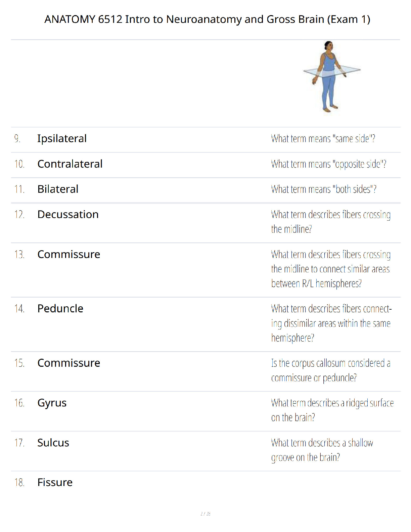Select the term Contralateral
The width and height of the screenshot is (411, 532).
[x=70, y=164]
